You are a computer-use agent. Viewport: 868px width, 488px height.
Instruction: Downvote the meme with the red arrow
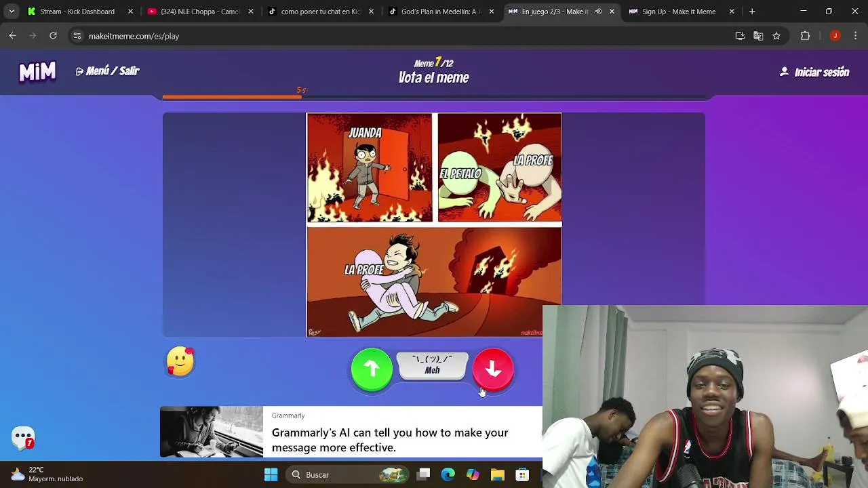pyautogui.click(x=493, y=369)
